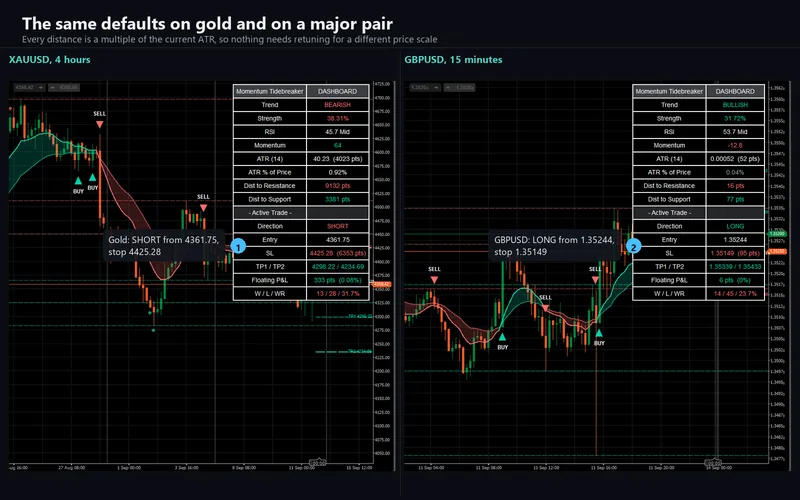Click the earlier BUY arrow on the XAUUSD chart
This screenshot has width=800, height=500.
pyautogui.click(x=78, y=181)
